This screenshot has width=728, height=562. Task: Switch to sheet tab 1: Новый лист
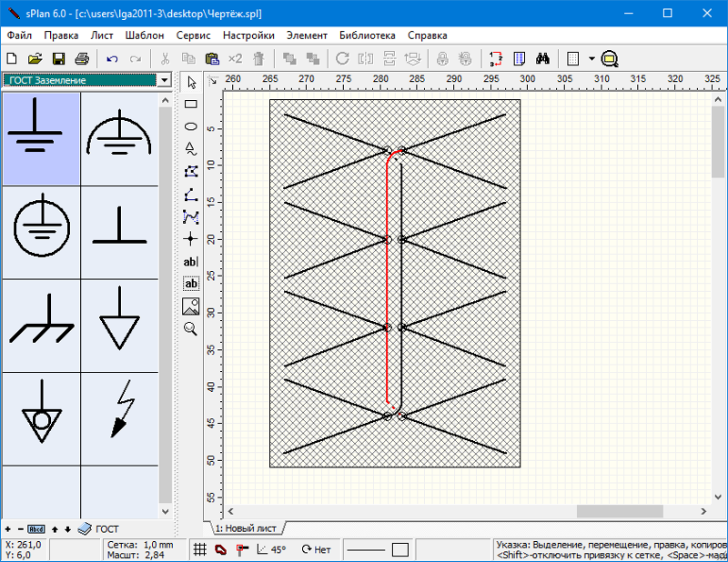246,528
